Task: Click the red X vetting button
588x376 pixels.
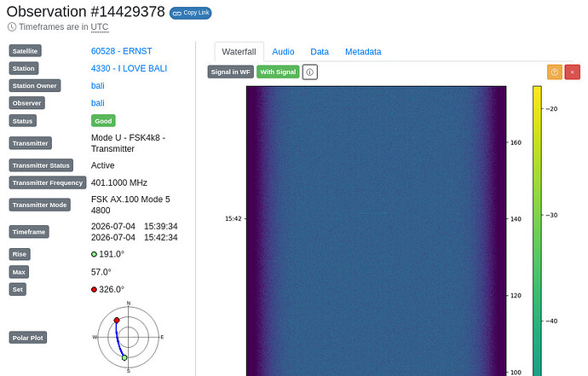Action: pos(573,72)
